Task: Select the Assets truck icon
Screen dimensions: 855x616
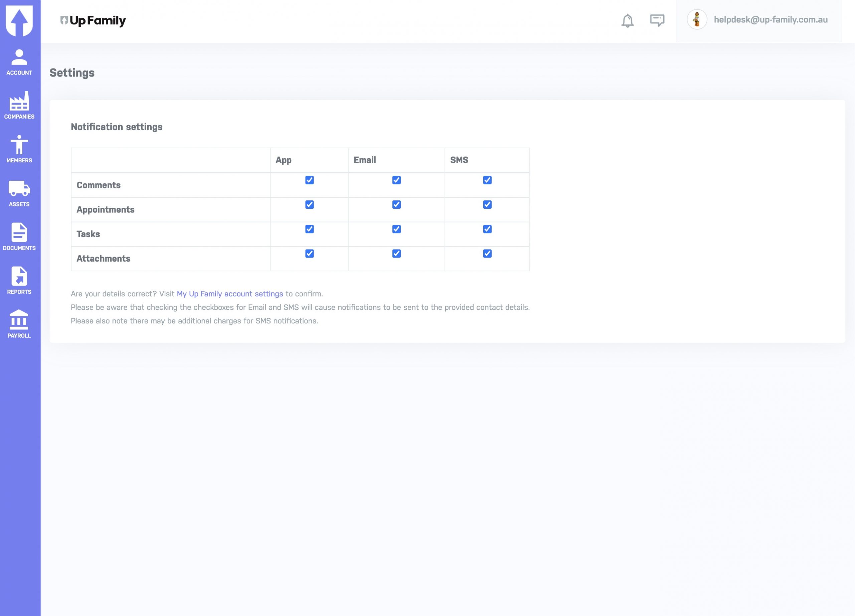Action: click(x=19, y=193)
